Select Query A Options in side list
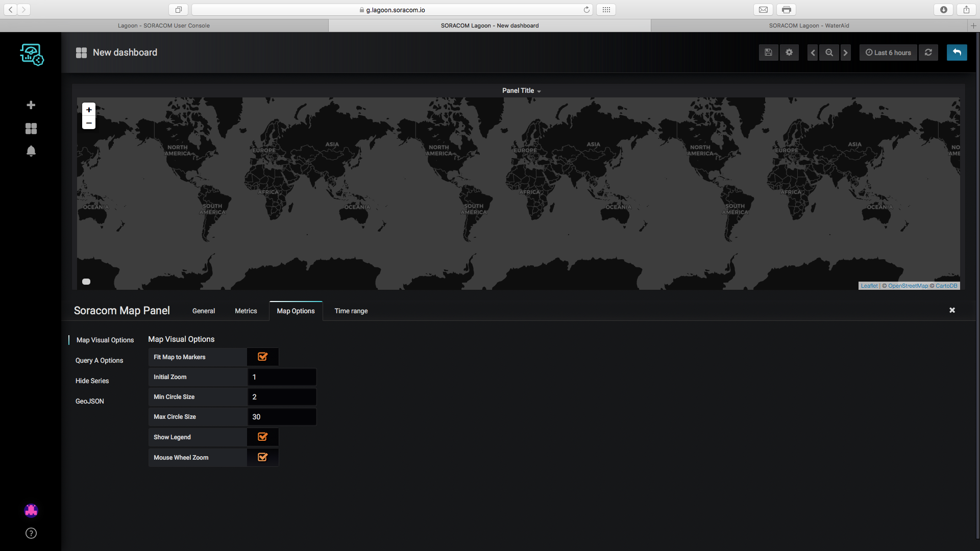Image resolution: width=980 pixels, height=551 pixels. click(x=100, y=360)
